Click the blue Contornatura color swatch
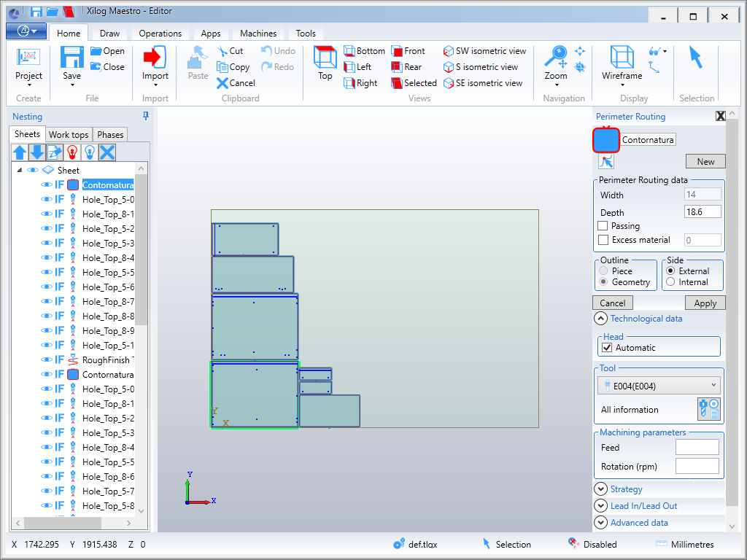Screen dimensions: 747x560 [606, 140]
